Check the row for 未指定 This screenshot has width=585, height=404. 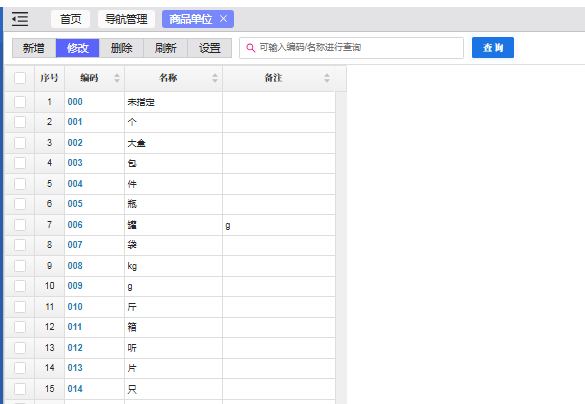tap(20, 102)
